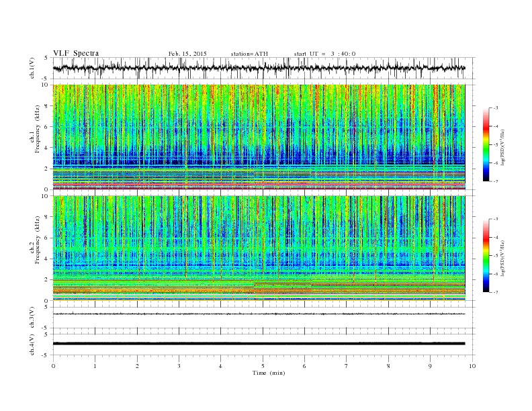Click the ch.1 PSD color scale bar

(x=486, y=144)
